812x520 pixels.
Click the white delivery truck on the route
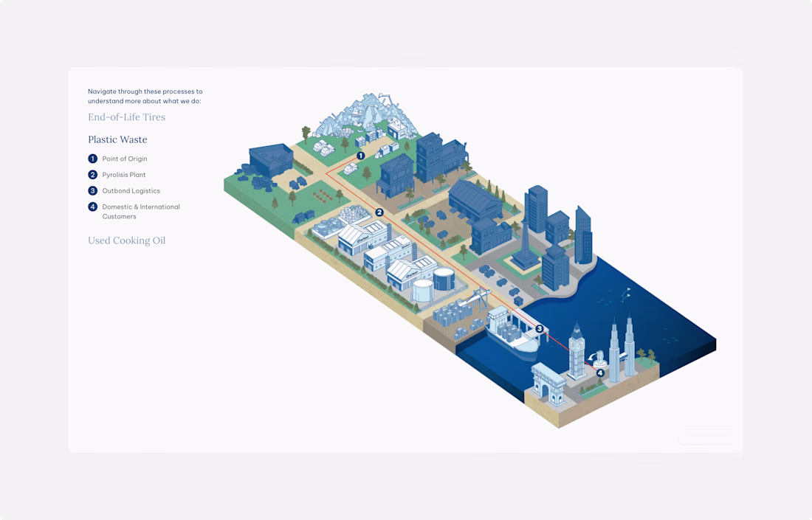pos(351,169)
